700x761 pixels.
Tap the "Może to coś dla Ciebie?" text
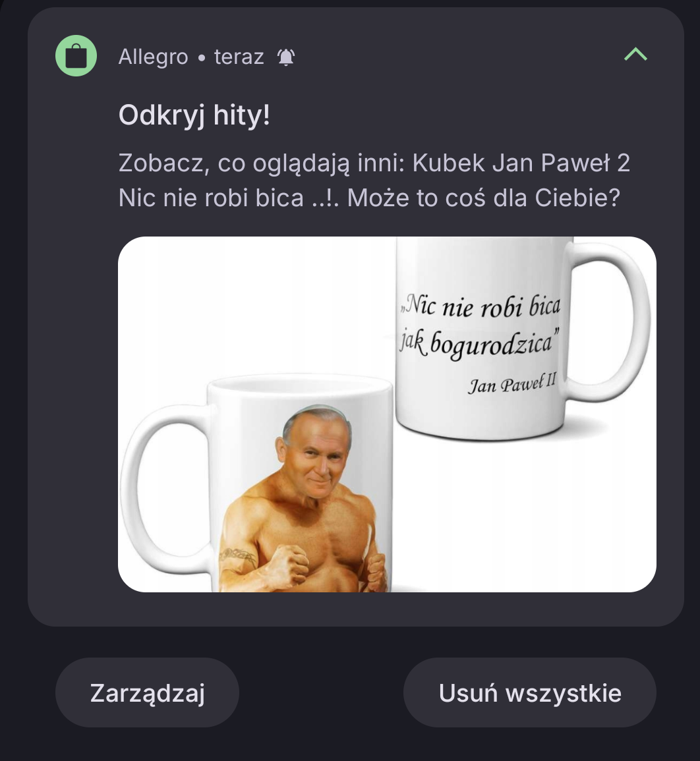click(x=484, y=198)
